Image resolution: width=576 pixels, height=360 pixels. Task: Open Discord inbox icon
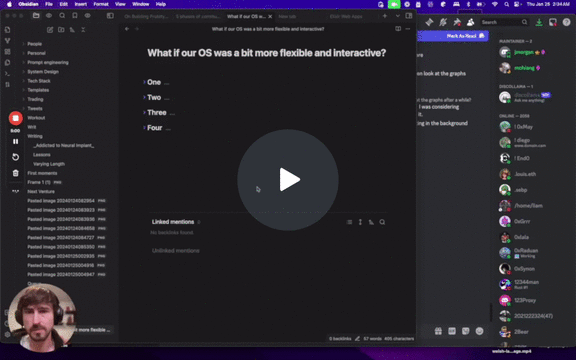(x=553, y=22)
